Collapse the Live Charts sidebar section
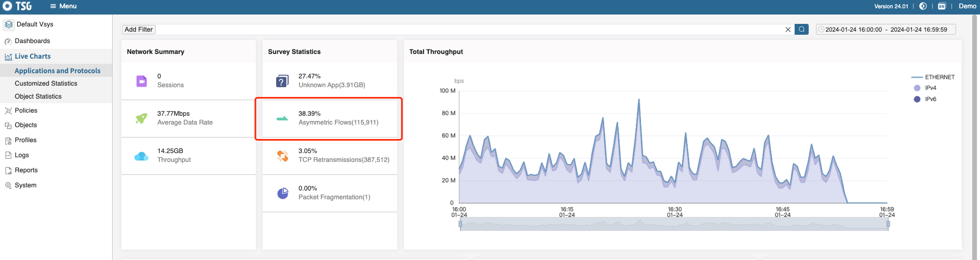 click(x=32, y=57)
